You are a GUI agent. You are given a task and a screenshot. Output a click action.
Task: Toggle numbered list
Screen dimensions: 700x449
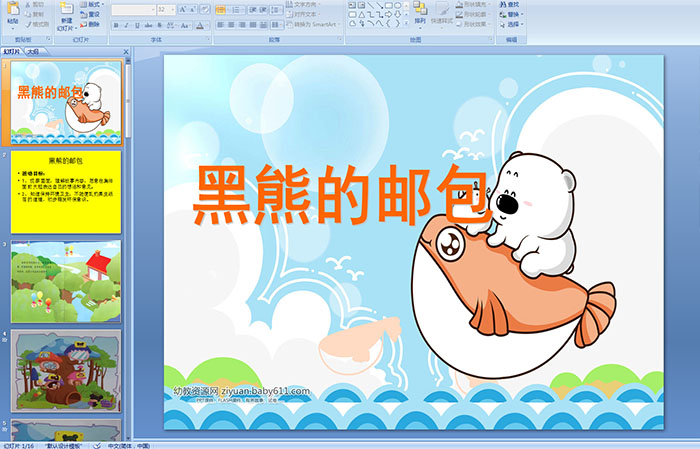[x=237, y=10]
